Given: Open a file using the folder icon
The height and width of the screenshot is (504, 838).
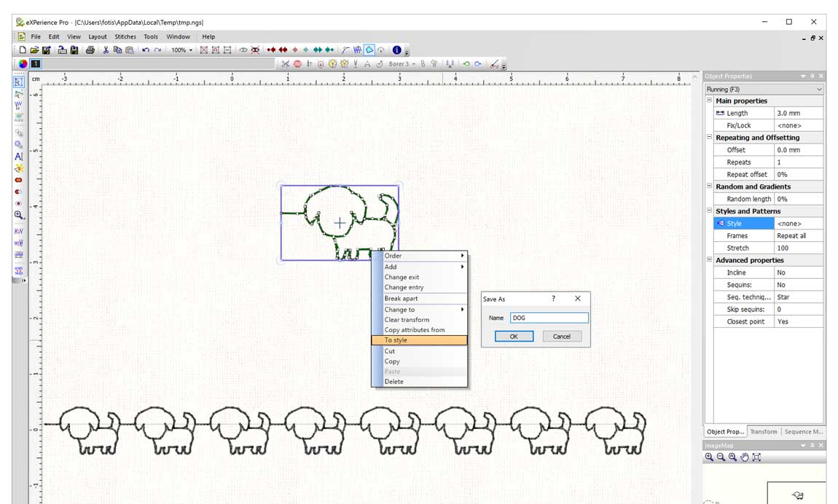Looking at the screenshot, I should [34, 50].
